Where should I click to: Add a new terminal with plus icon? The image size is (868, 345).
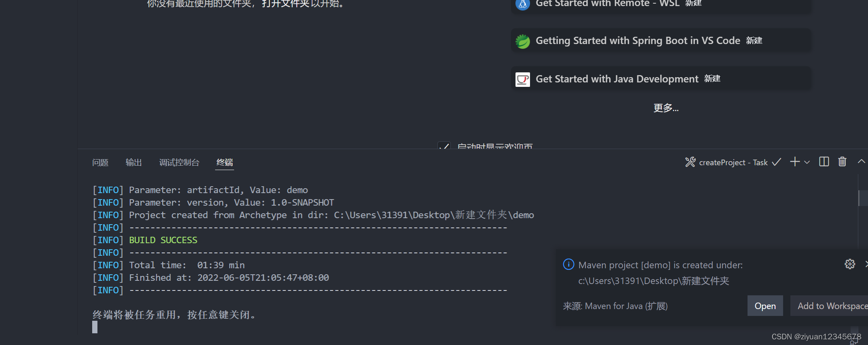tap(795, 162)
